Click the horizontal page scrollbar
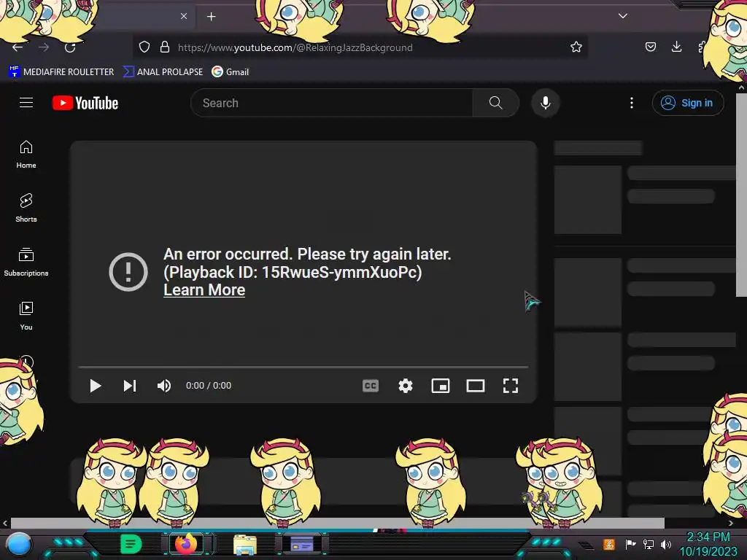 [x=337, y=523]
